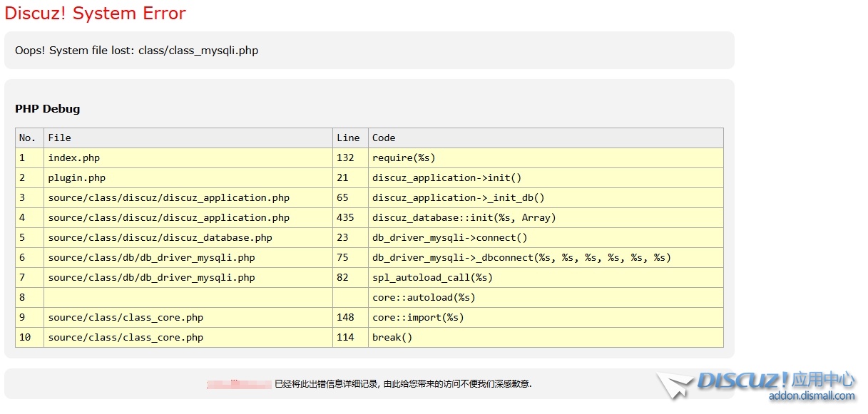Viewport: 868px width, 414px height.
Task: Click line number 435 cell
Action: click(x=345, y=217)
